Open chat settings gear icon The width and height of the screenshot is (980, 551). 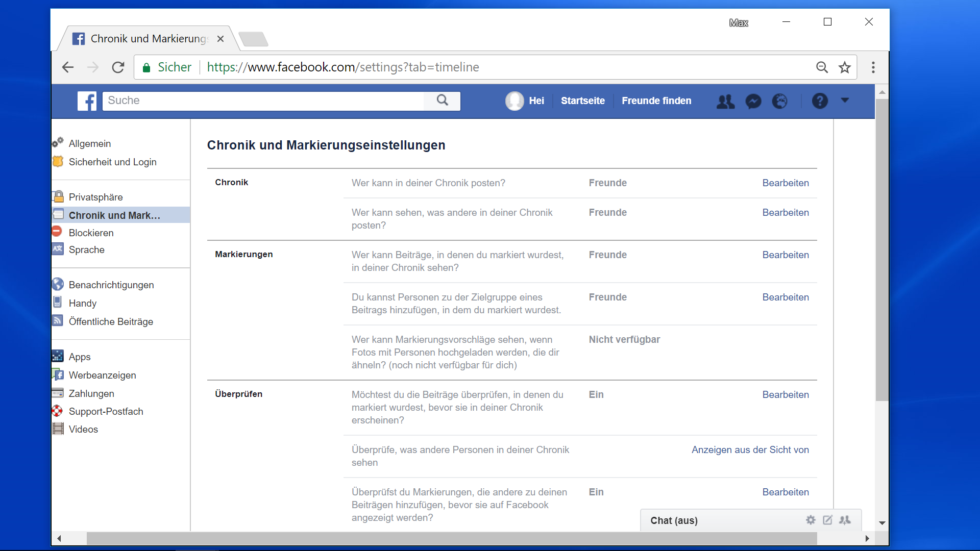pos(811,520)
